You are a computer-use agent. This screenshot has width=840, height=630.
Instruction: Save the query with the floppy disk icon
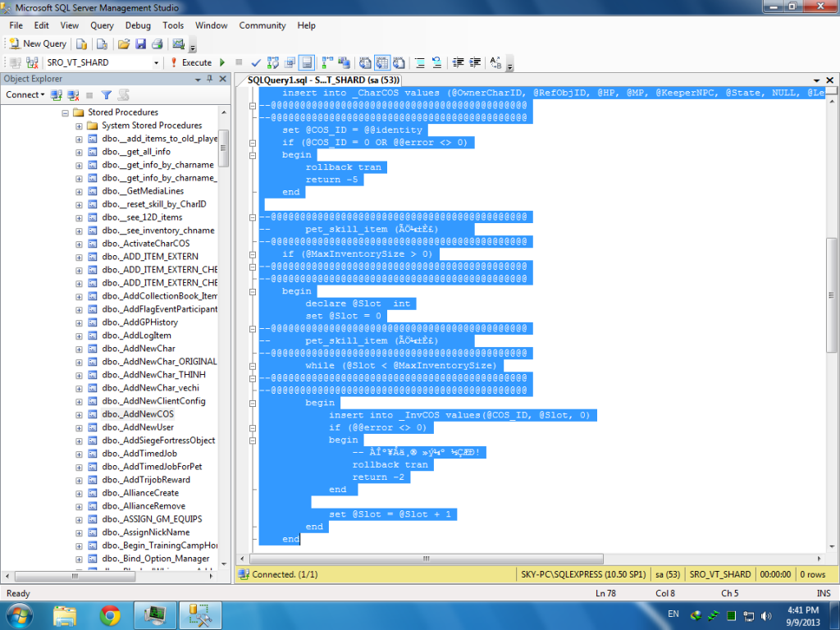tap(140, 44)
